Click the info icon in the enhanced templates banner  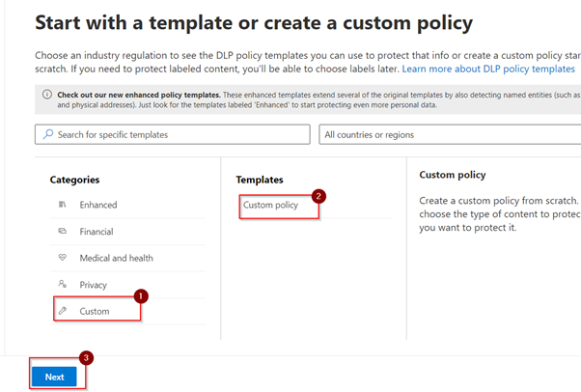(44, 94)
